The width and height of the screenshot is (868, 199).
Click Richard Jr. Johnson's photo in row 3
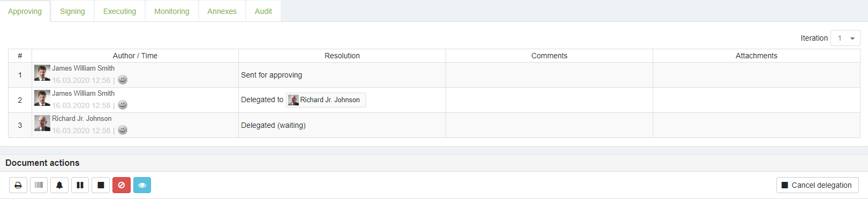[42, 123]
